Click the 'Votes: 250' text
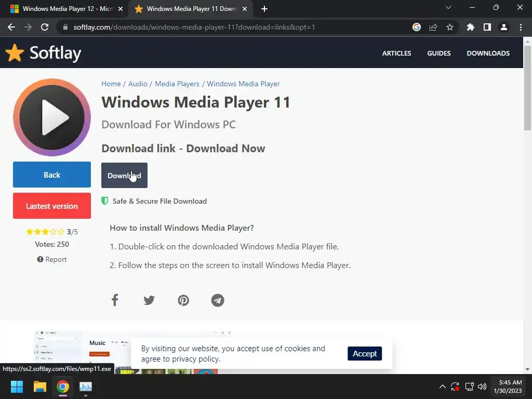Screen dimensions: 532x399 [x=52, y=244]
